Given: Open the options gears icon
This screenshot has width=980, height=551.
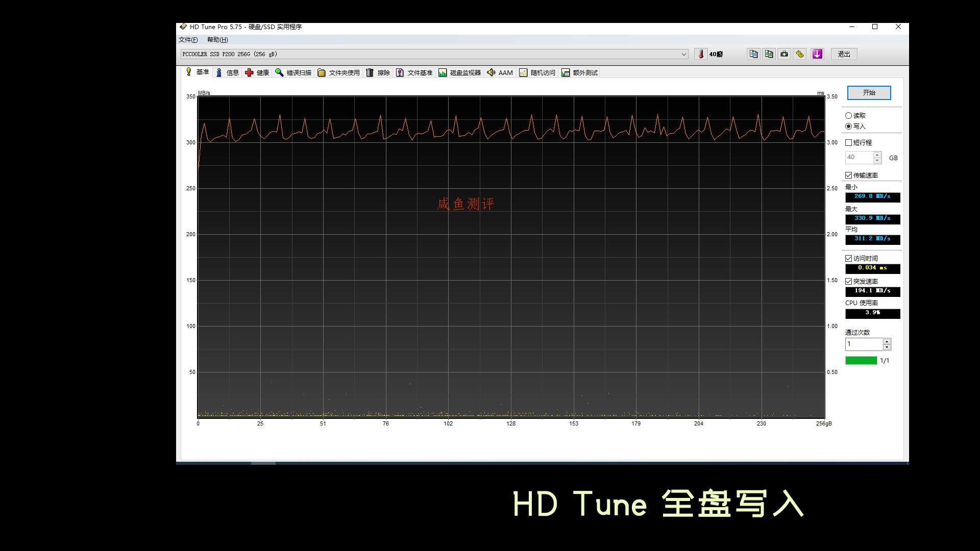Looking at the screenshot, I should click(800, 54).
